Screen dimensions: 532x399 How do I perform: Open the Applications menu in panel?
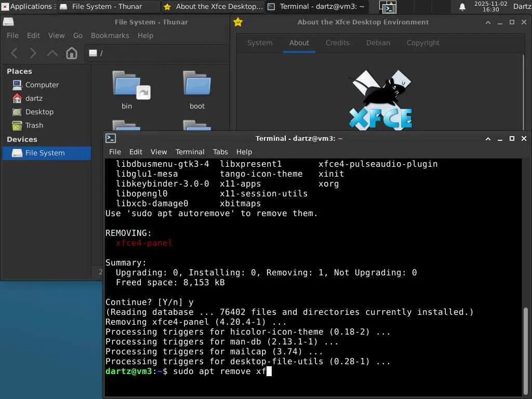pyautogui.click(x=29, y=6)
